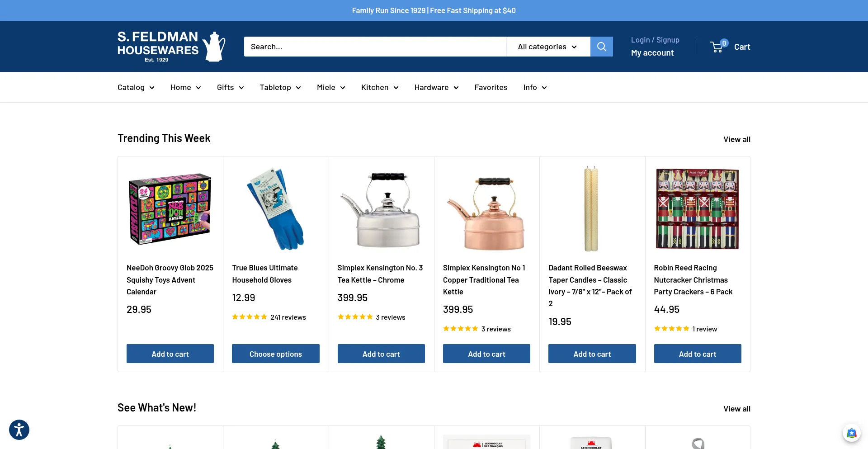Image resolution: width=868 pixels, height=449 pixels.
Task: Click the magnifying glass search button
Action: tap(601, 47)
